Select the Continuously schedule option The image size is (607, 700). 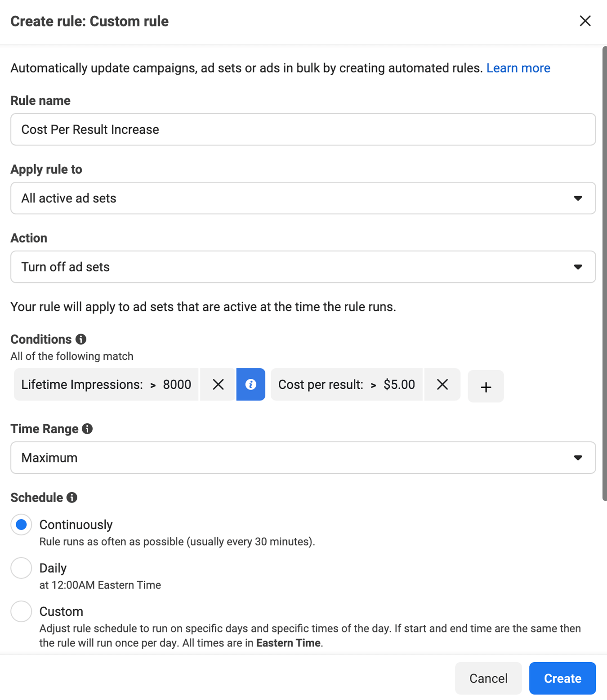[21, 525]
